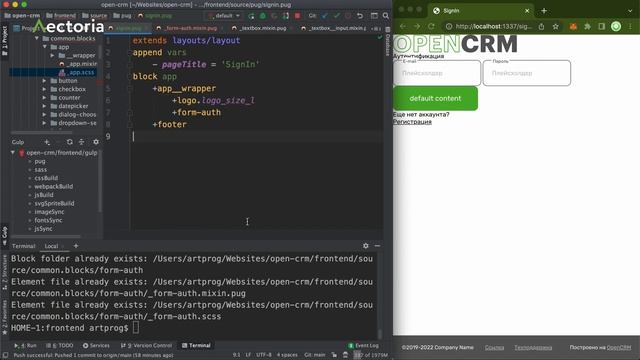Click the add Gulpfile plus icon
The height and width of the screenshot is (360, 640).
click(x=47, y=142)
